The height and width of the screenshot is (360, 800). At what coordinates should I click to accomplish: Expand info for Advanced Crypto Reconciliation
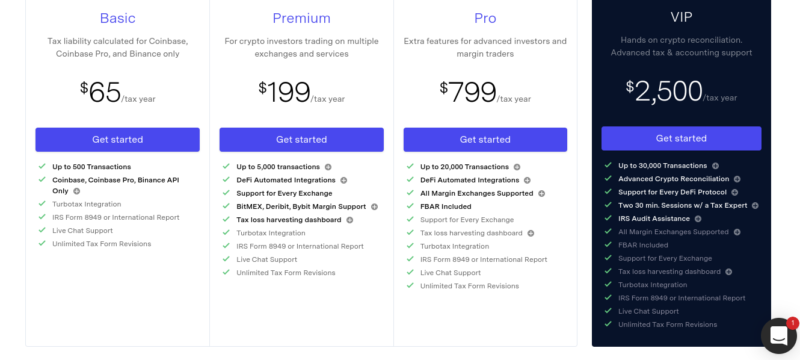tap(737, 179)
